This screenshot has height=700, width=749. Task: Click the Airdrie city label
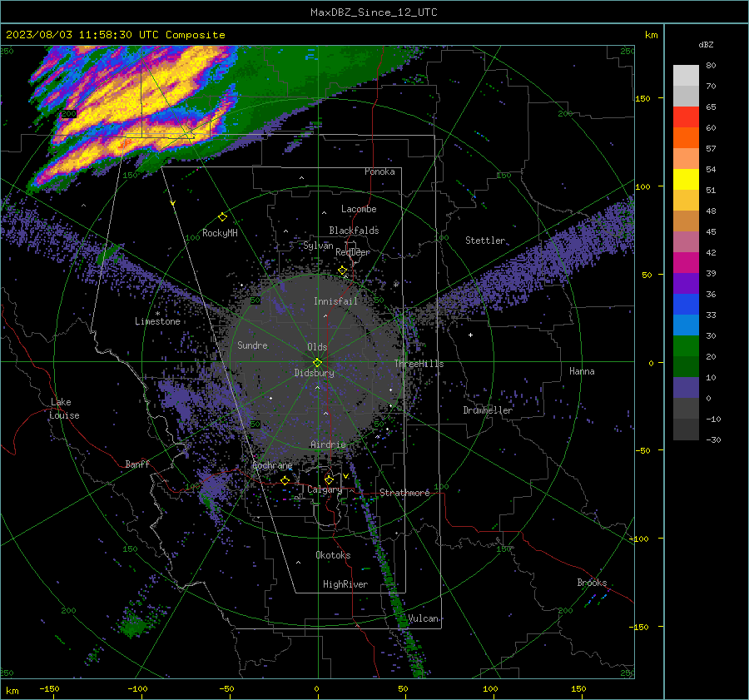pos(328,444)
